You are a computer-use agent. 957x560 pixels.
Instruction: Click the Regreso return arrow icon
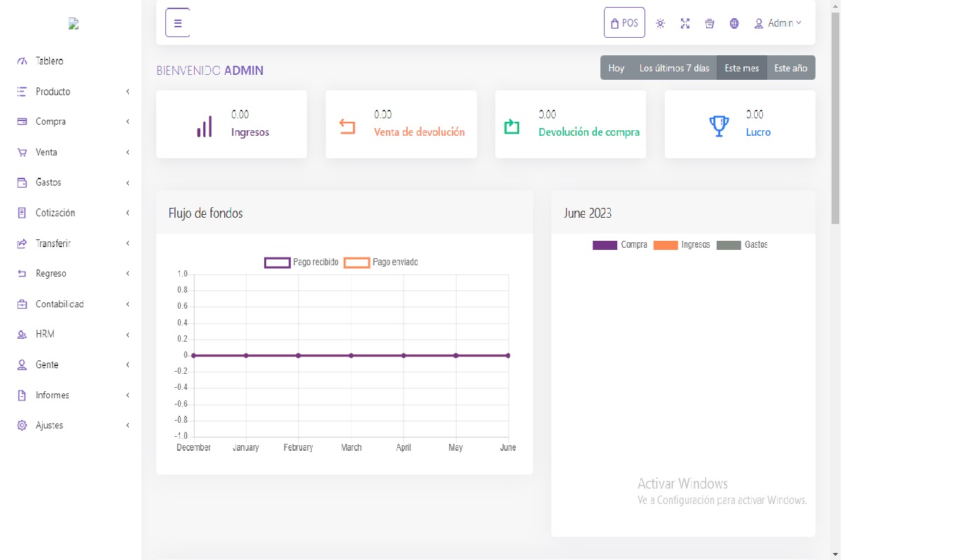click(x=22, y=274)
